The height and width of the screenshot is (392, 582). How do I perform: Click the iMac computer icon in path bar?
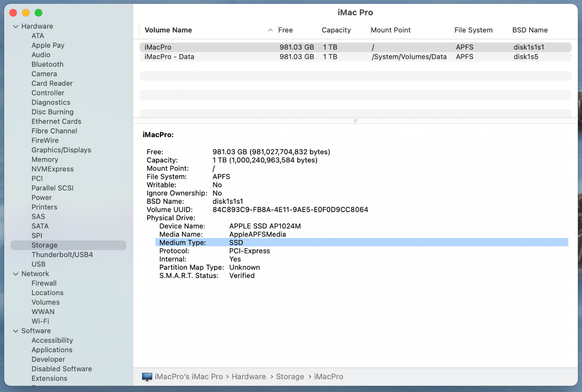pos(147,377)
